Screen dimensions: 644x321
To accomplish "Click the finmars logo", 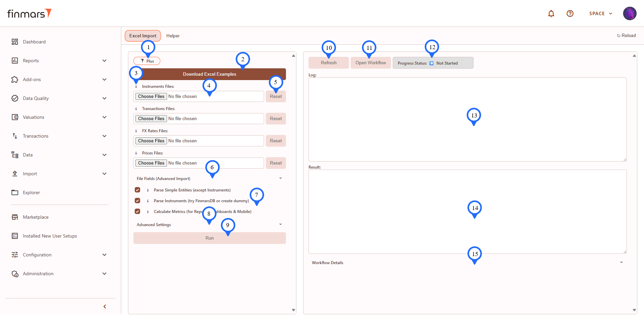I will pyautogui.click(x=29, y=13).
